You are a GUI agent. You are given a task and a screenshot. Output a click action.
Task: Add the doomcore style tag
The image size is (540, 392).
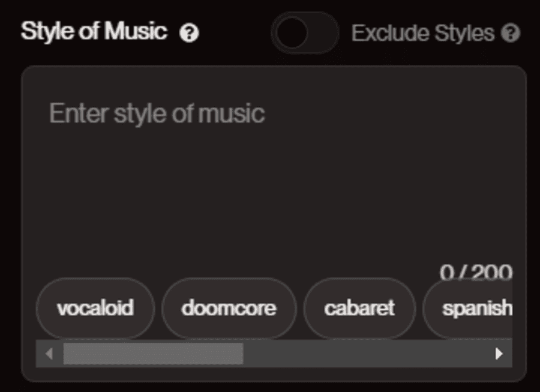(x=229, y=308)
